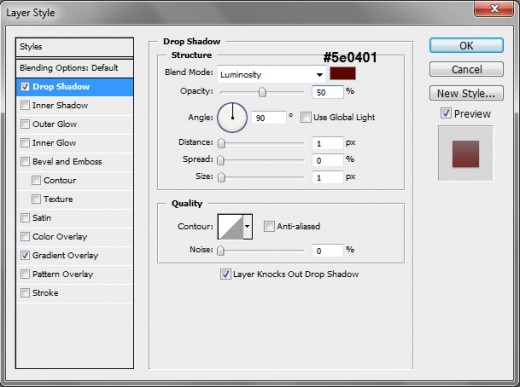Open the contour curve preview
This screenshot has width=520, height=387.
[230, 227]
